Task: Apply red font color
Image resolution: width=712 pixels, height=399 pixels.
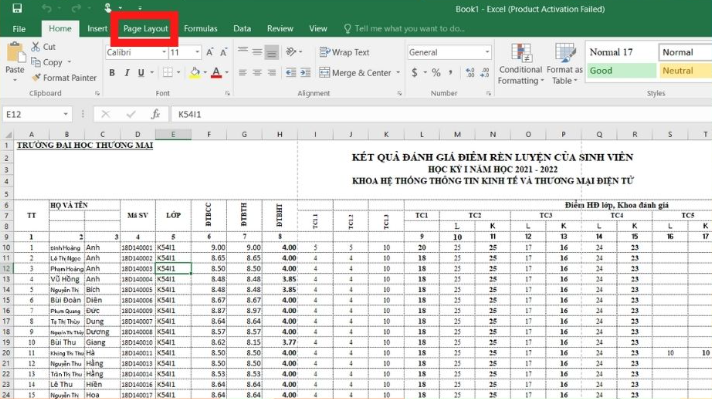Action: 217,72
